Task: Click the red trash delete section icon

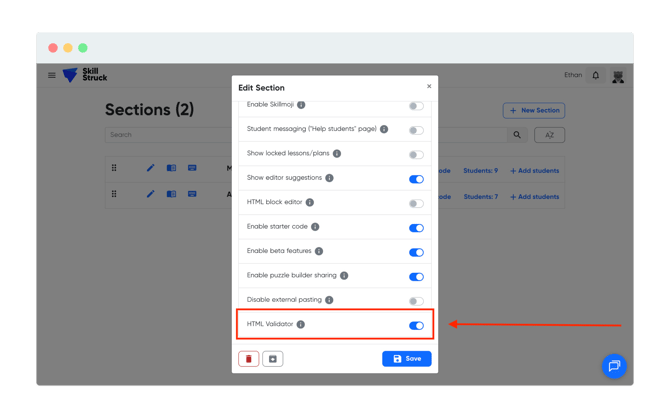Action: click(x=249, y=359)
